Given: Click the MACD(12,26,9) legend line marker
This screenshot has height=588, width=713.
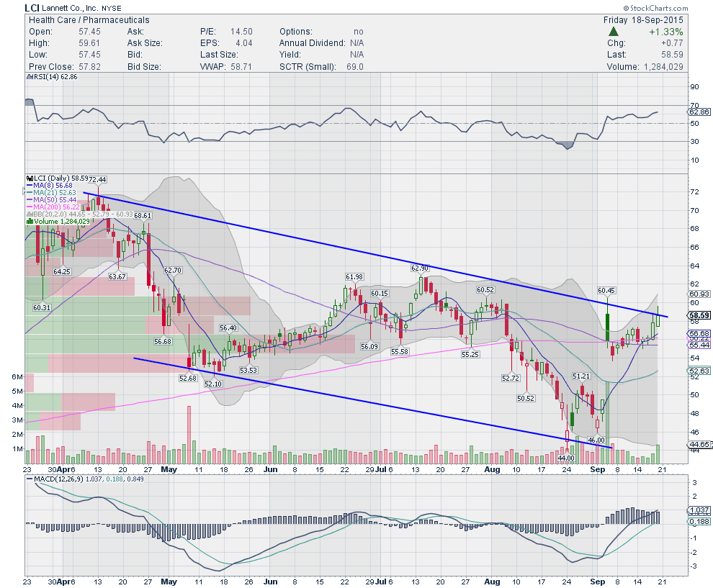Looking at the screenshot, I should [30, 479].
